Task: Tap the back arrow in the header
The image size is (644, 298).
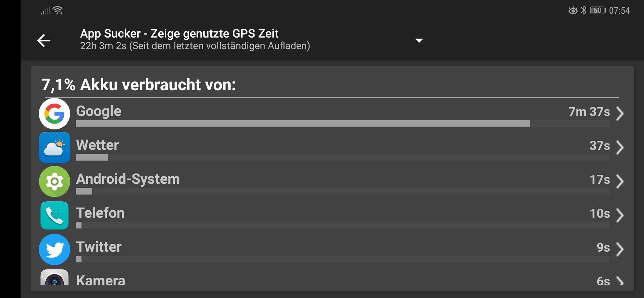Action: pyautogui.click(x=44, y=41)
